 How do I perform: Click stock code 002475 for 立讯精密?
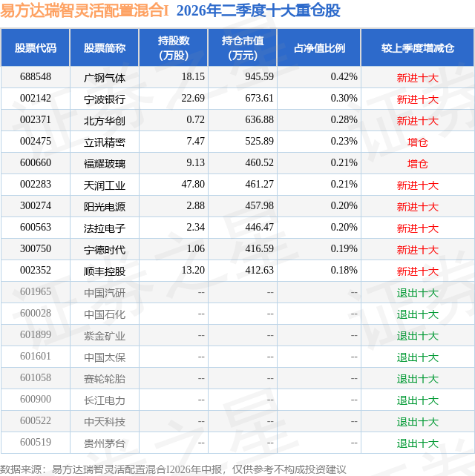click(35, 141)
